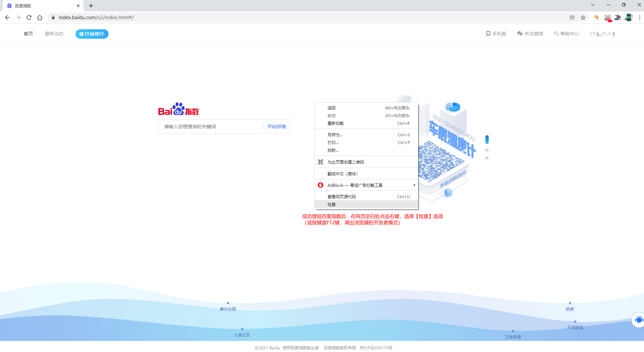Click the QR code icon beside 为此页面创建二维码
The width and height of the screenshot is (644, 352).
(x=320, y=162)
